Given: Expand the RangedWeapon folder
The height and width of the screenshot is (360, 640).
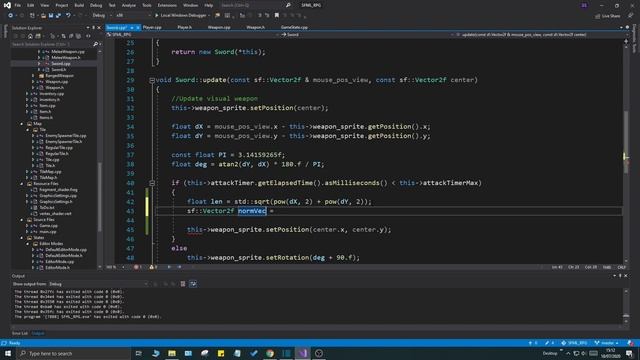Looking at the screenshot, I should pos(33,76).
